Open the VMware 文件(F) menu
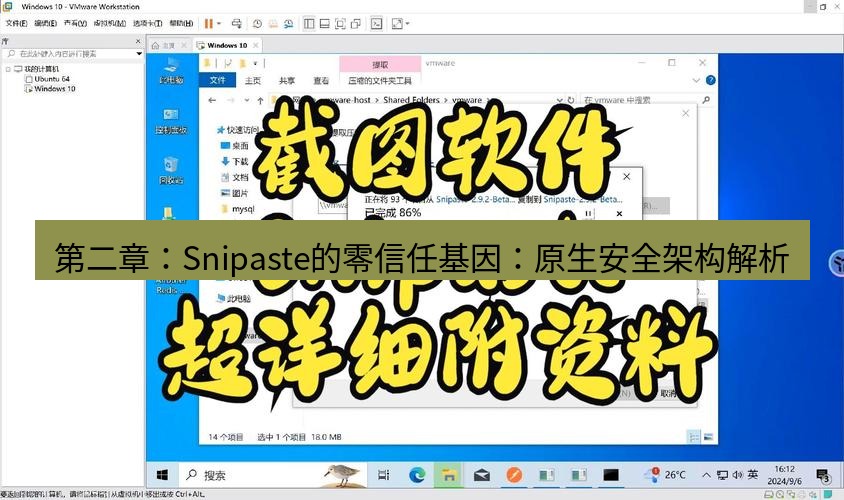The width and height of the screenshot is (844, 500). [16, 24]
